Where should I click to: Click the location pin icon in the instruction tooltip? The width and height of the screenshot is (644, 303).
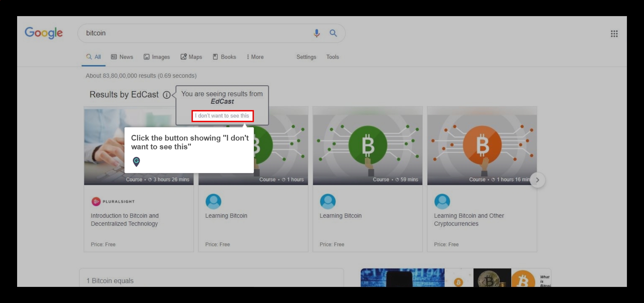pyautogui.click(x=136, y=162)
